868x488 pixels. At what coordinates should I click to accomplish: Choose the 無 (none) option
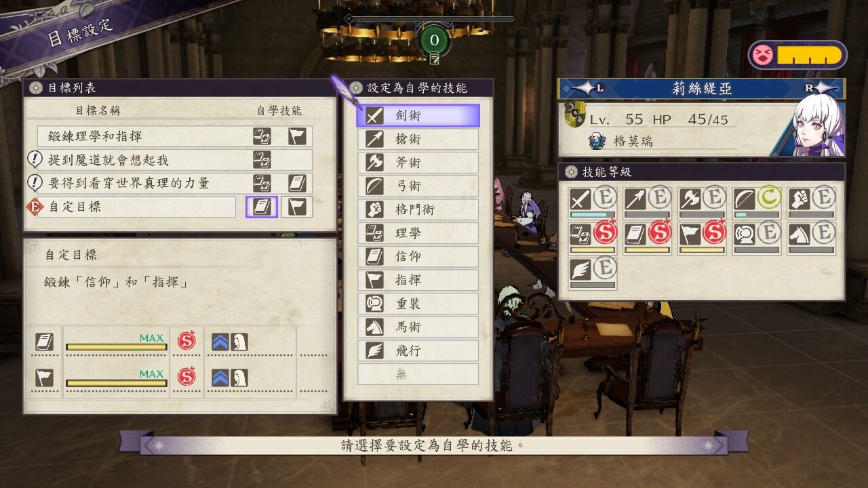click(418, 374)
